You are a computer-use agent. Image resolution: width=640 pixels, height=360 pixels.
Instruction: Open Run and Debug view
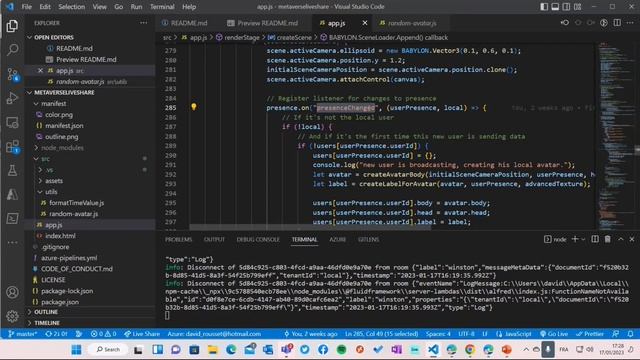[x=12, y=98]
